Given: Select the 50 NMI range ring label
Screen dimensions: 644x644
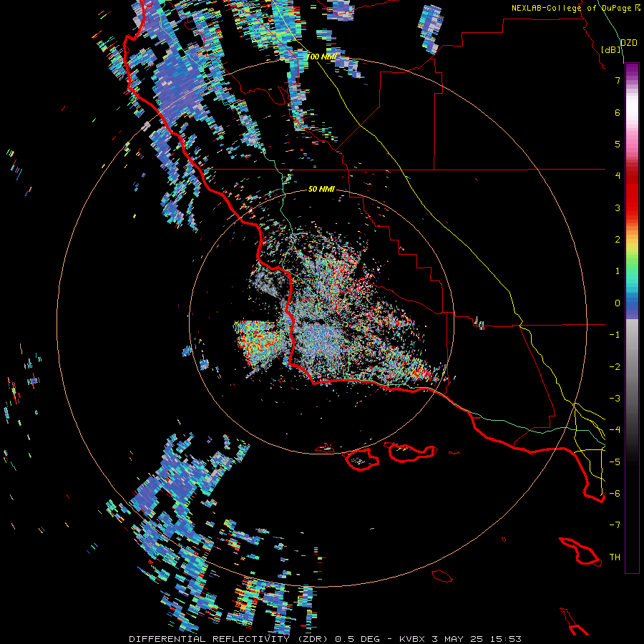Looking at the screenshot, I should 321,189.
